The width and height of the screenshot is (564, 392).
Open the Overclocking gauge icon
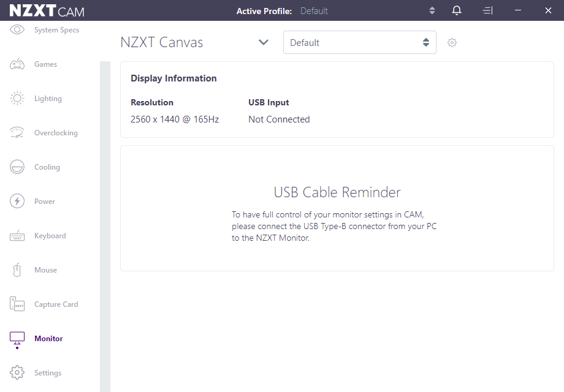(17, 133)
